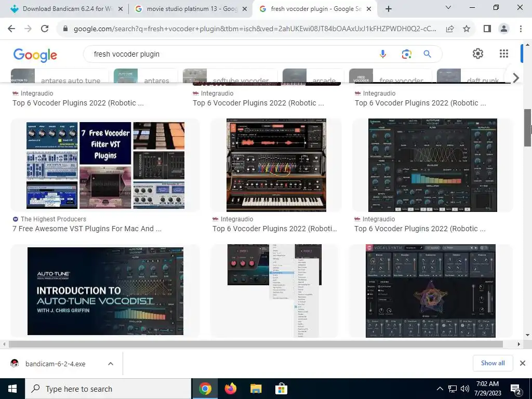Open a new browser tab
This screenshot has height=399, width=532.
point(389,9)
